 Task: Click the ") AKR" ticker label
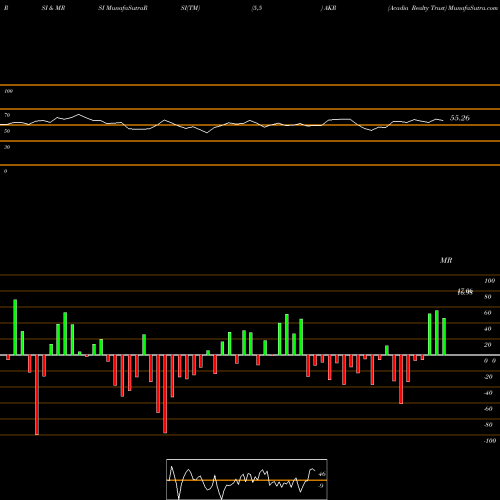coord(328,8)
